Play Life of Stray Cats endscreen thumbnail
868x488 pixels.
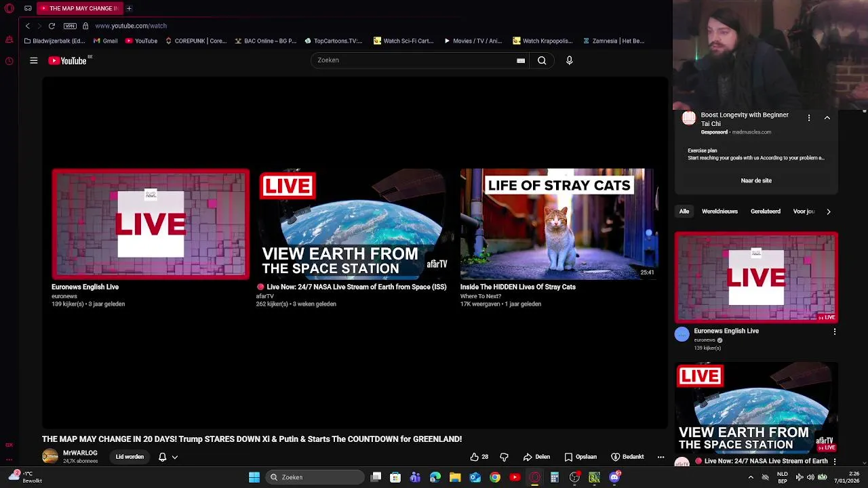[559, 224]
